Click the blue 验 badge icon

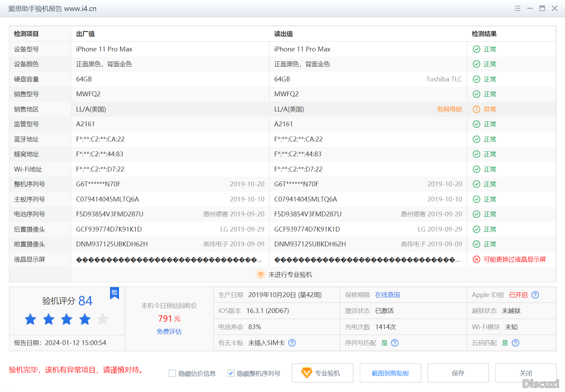(115, 293)
